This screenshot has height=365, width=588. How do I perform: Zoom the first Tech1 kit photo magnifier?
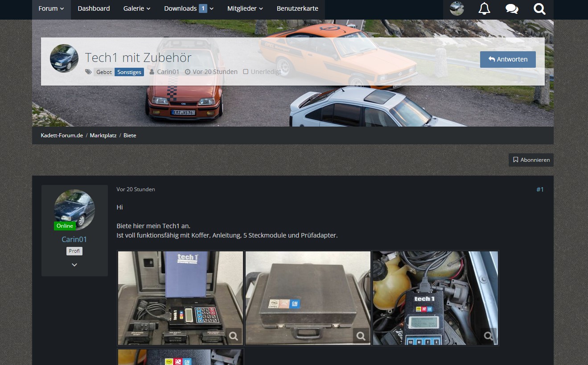coord(233,335)
